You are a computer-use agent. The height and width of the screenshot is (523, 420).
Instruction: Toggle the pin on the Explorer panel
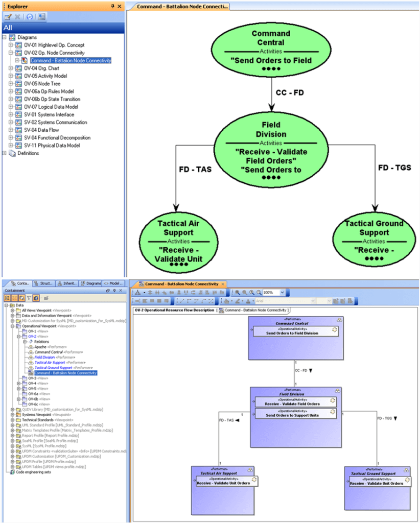[x=112, y=6]
